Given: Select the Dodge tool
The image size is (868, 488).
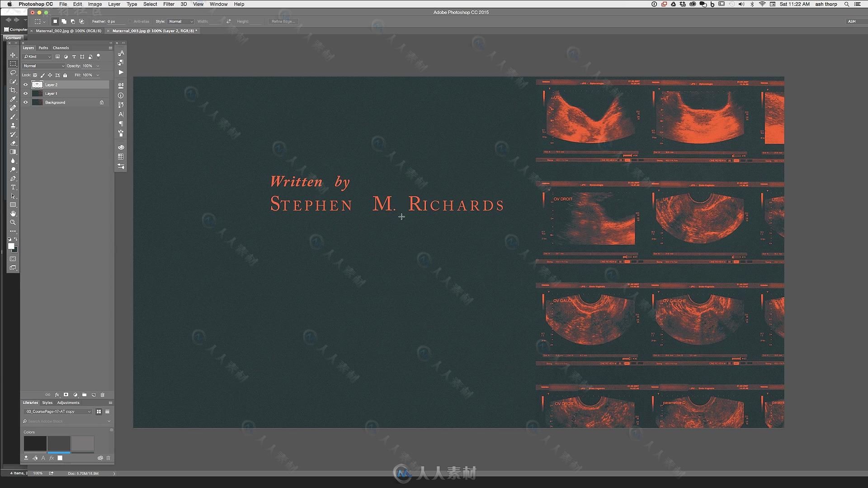Looking at the screenshot, I should point(13,169).
